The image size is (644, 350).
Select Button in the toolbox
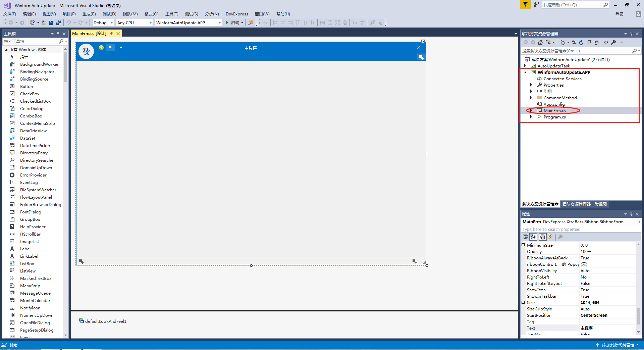coord(26,86)
